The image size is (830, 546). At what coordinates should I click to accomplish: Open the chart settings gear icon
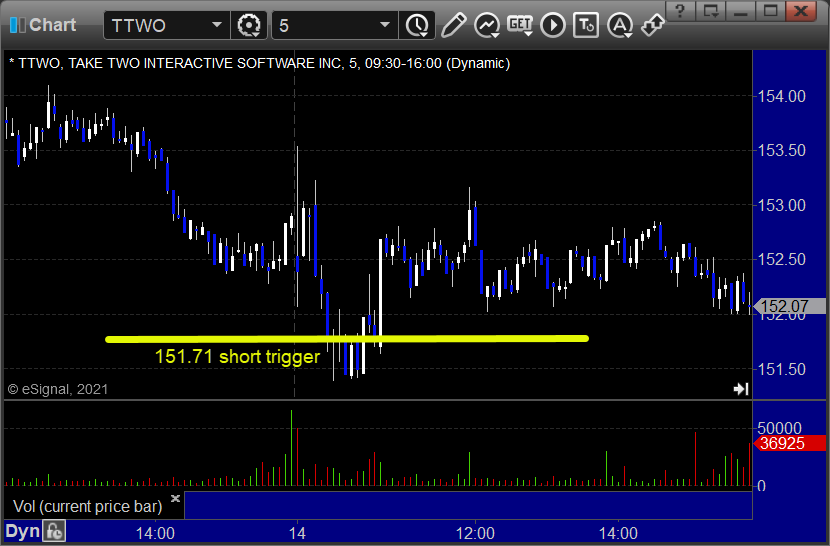pos(249,25)
